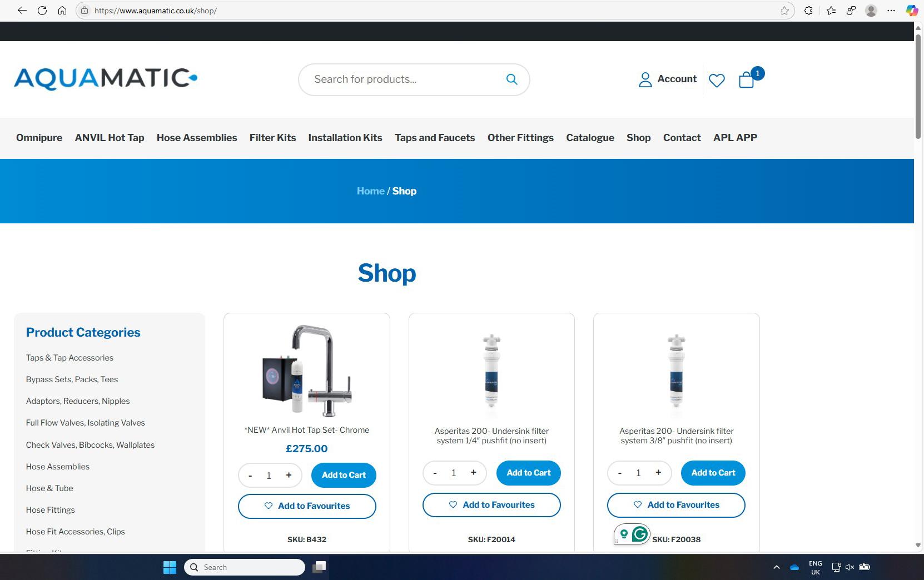Viewport: 924px width, 580px height.
Task: Open Taps & Tap Accessories category
Action: (x=69, y=358)
